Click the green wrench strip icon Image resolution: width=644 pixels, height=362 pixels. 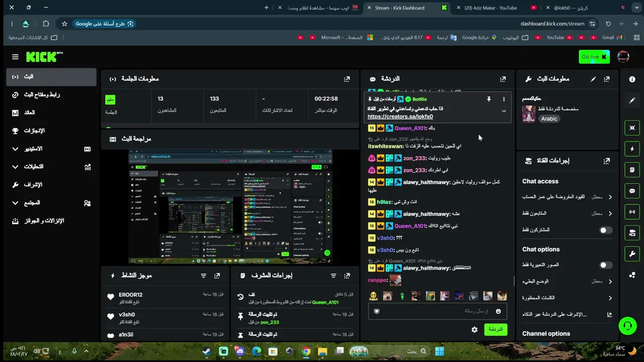pos(632,254)
